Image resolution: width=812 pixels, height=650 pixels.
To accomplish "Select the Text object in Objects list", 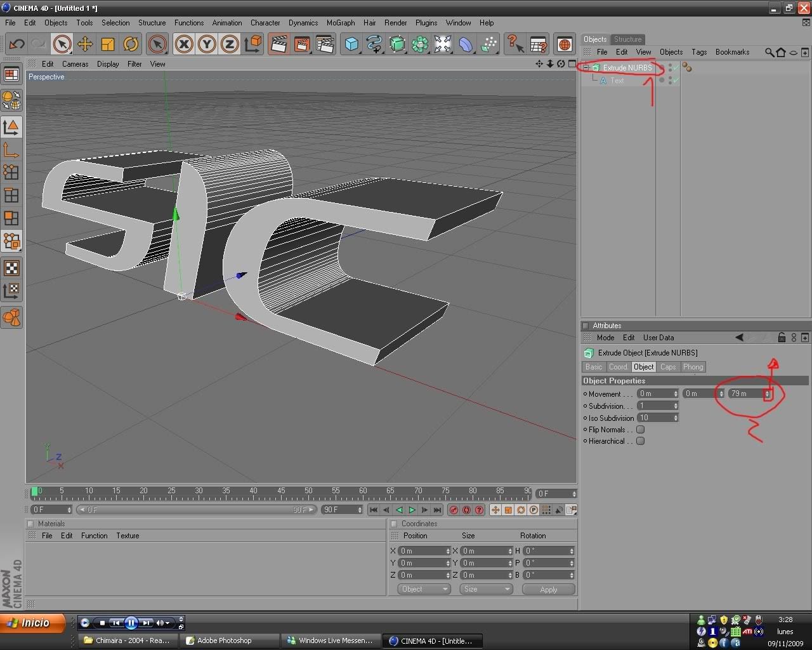I will pos(617,81).
